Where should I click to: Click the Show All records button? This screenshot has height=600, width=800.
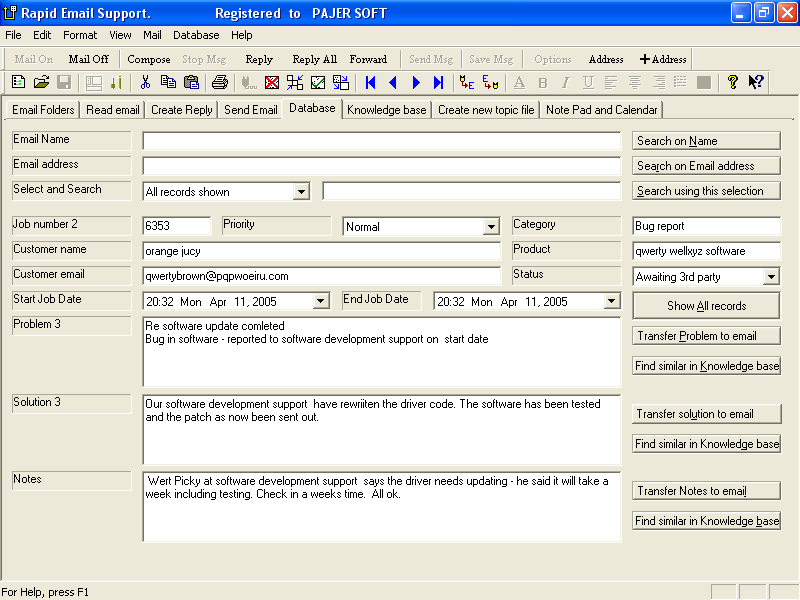[706, 306]
